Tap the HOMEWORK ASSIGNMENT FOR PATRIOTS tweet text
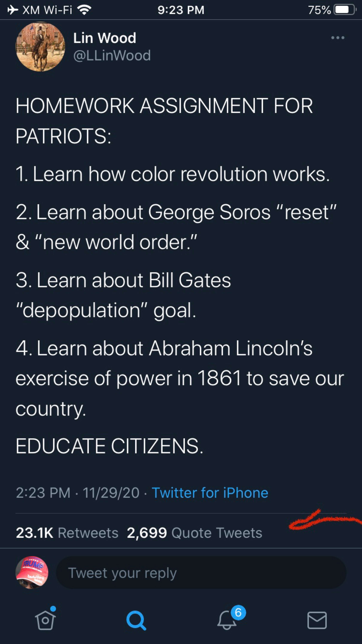This screenshot has height=644, width=362. (x=164, y=121)
